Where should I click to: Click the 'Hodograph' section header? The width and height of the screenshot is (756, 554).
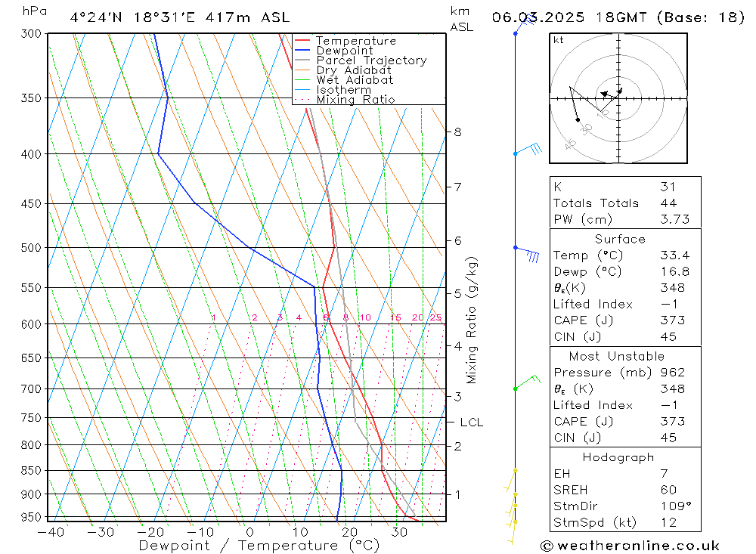tap(618, 457)
